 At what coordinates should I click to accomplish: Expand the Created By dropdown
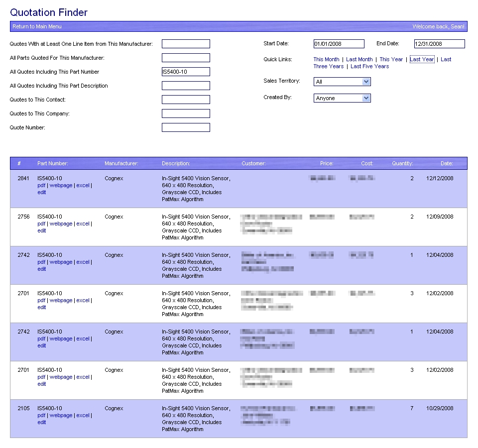coord(342,98)
